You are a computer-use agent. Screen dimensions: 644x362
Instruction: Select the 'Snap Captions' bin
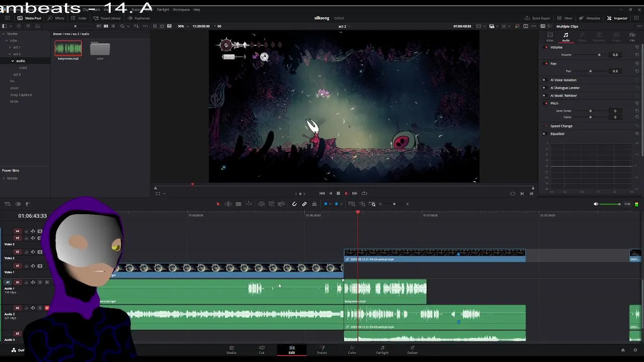click(21, 95)
